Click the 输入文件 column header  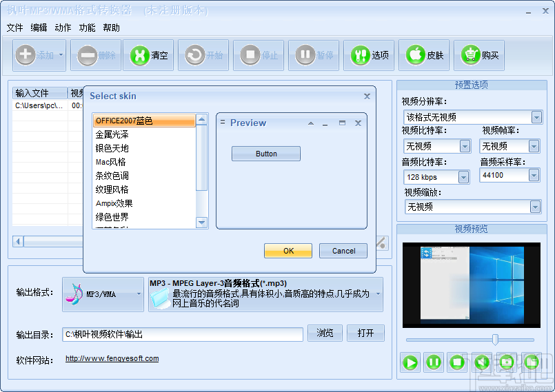click(x=40, y=93)
